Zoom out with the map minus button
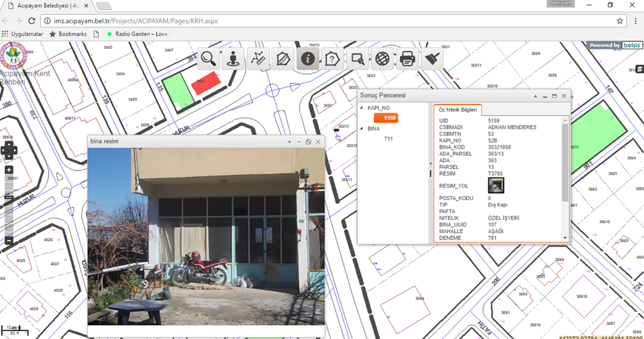644x339 pixels. (9, 241)
